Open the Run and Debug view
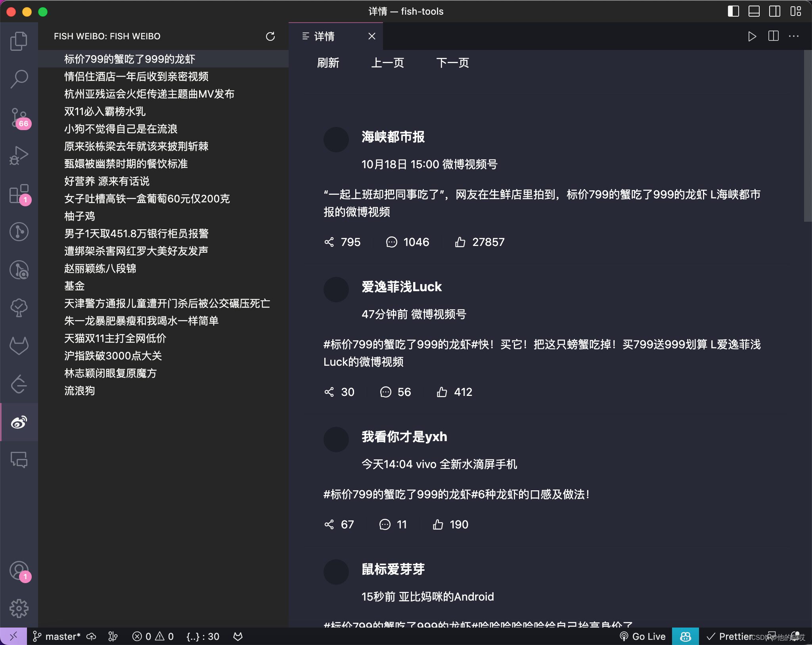812x645 pixels. (19, 155)
